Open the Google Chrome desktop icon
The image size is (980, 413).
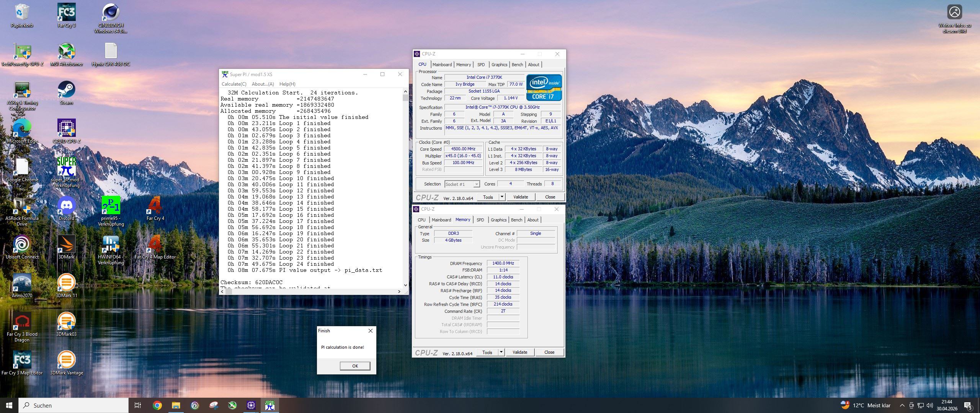(22, 170)
